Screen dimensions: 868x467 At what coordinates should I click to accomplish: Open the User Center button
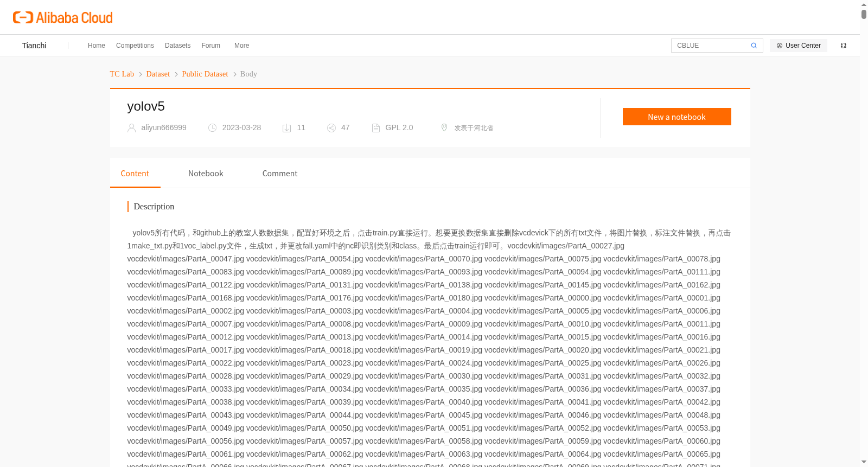click(799, 46)
